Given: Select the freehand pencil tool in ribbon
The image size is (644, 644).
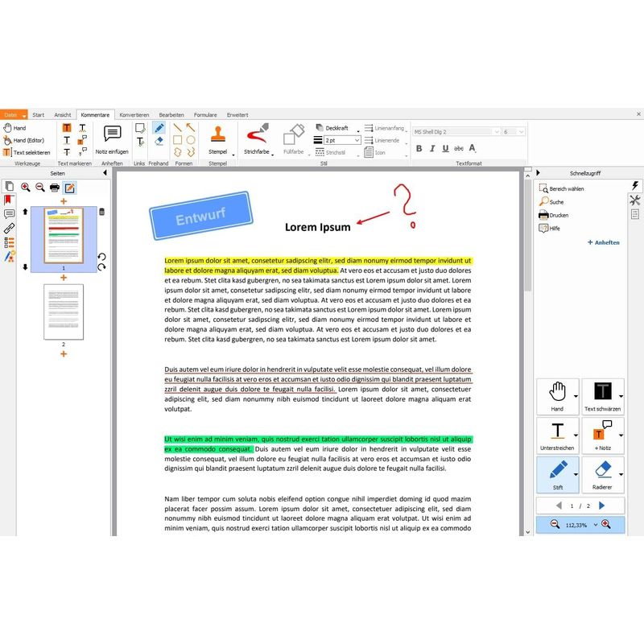Looking at the screenshot, I should [x=159, y=127].
